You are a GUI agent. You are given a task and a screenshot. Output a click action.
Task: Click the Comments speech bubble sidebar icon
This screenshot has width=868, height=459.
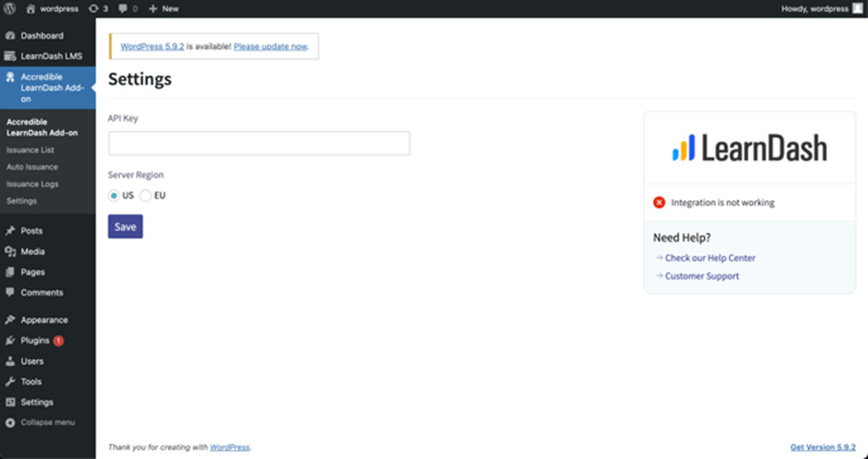pyautogui.click(x=10, y=293)
